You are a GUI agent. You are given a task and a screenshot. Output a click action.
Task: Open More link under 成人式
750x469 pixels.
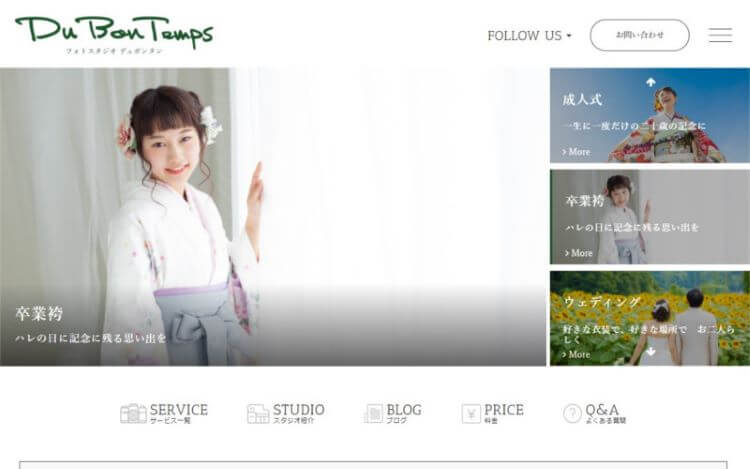pos(576,152)
